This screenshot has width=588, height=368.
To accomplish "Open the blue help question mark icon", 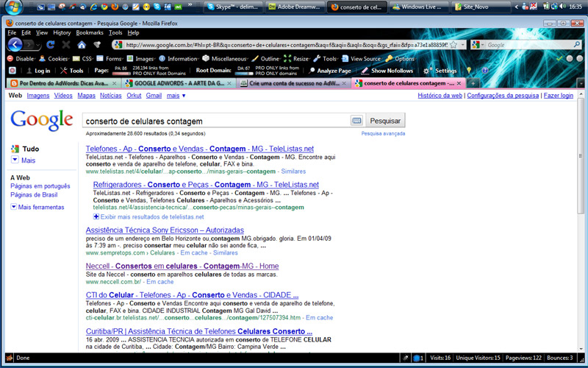I will pos(485,70).
